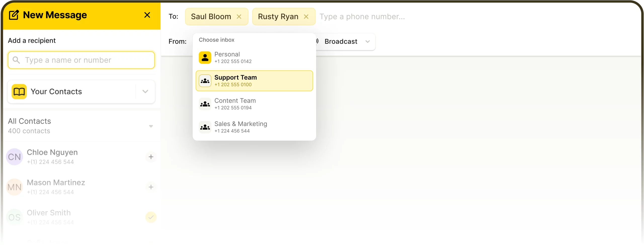Click the Your Contacts book icon
This screenshot has height=245, width=644.
click(19, 92)
